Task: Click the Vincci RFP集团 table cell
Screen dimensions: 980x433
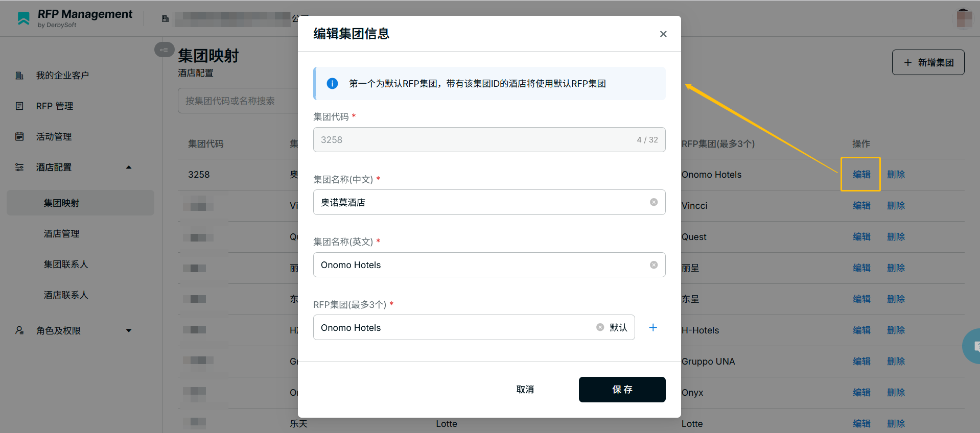Action: pyautogui.click(x=694, y=206)
